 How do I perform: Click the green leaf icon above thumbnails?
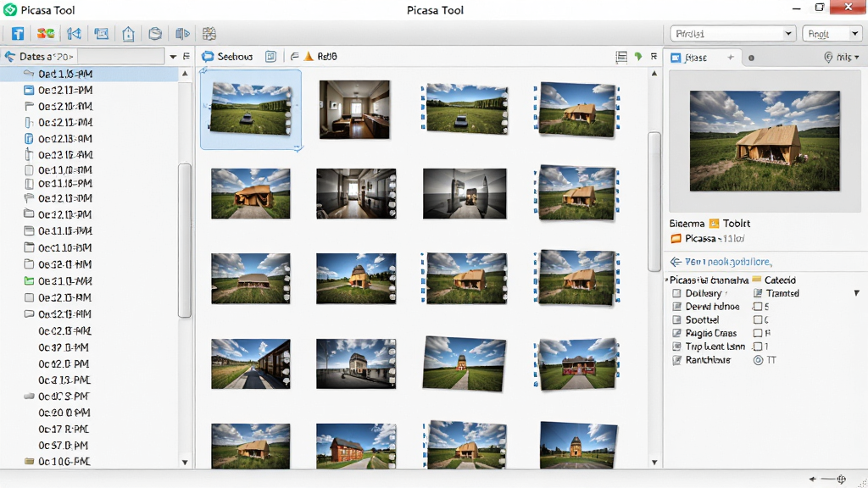pyautogui.click(x=638, y=57)
